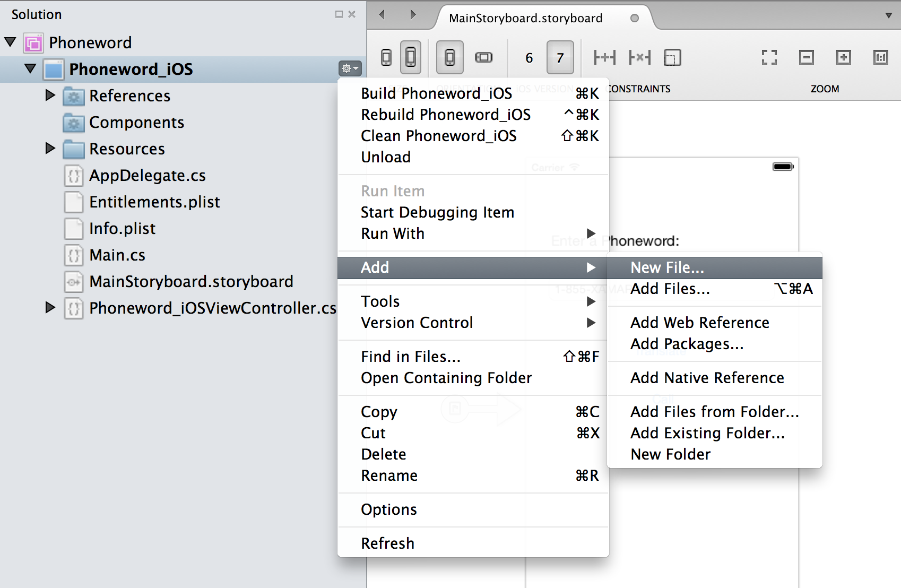The image size is (901, 588).
Task: Select AppDelegate.cs in solution tree
Action: pyautogui.click(x=147, y=175)
